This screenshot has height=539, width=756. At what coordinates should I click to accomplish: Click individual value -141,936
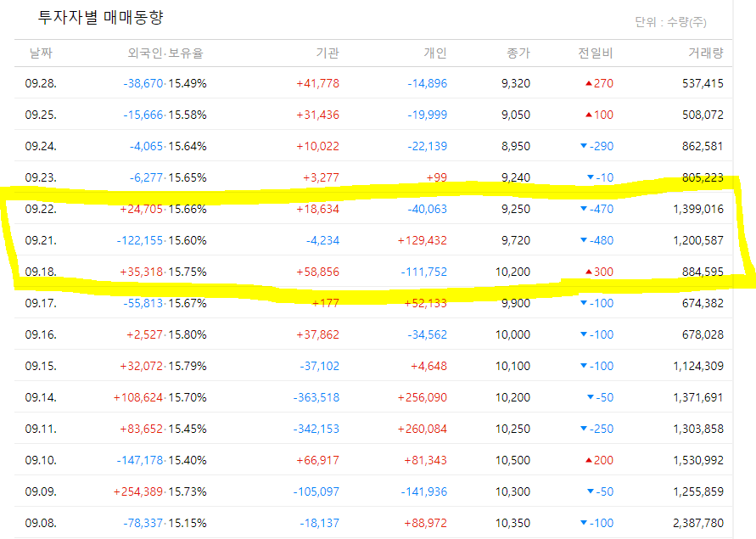point(423,491)
